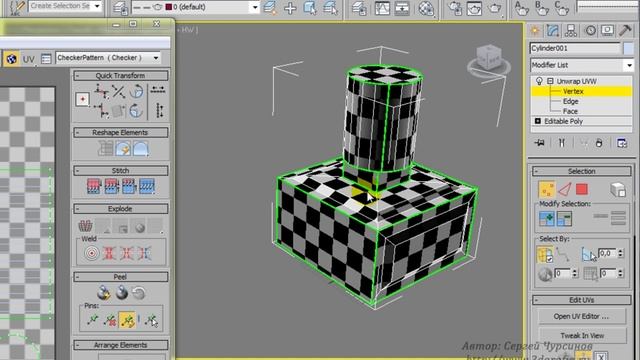The image size is (640, 360).
Task: Click Relax Until Flat icon in Reshape Elements
Action: coord(123,149)
